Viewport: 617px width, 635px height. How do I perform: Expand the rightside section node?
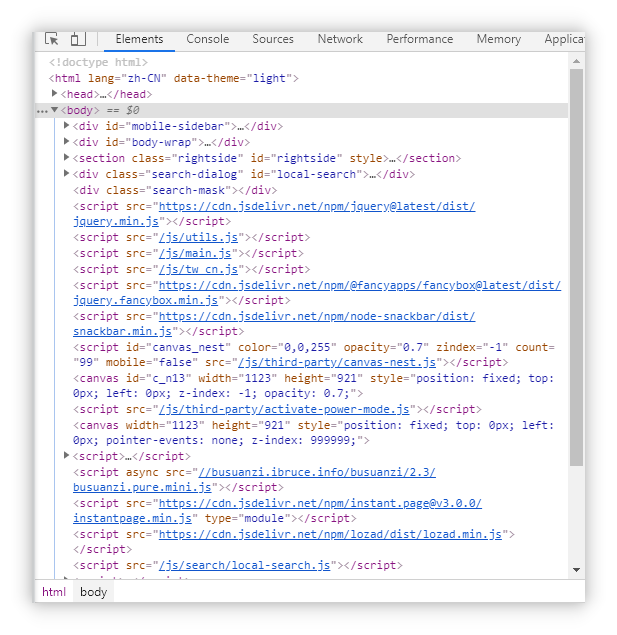(x=67, y=158)
